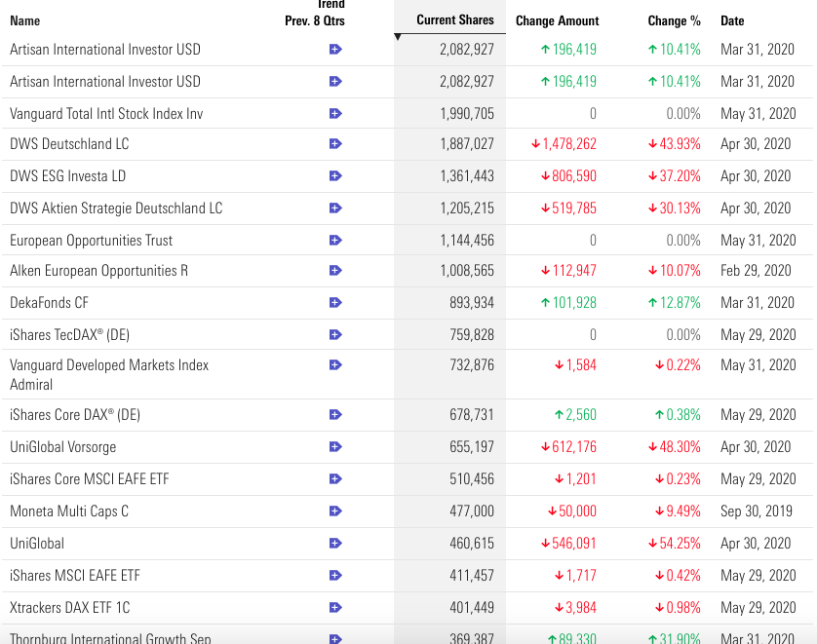Viewport: 817px width, 644px height.
Task: Sort by the Name column header
Action: [25, 20]
